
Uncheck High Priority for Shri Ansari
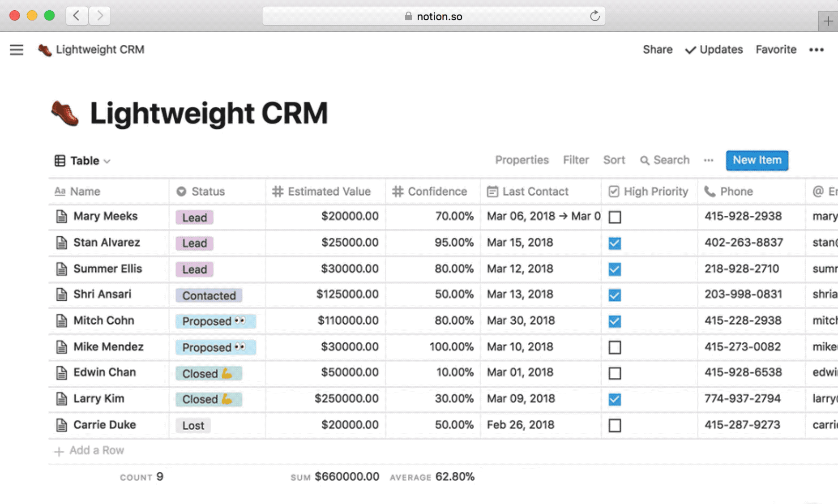click(615, 295)
